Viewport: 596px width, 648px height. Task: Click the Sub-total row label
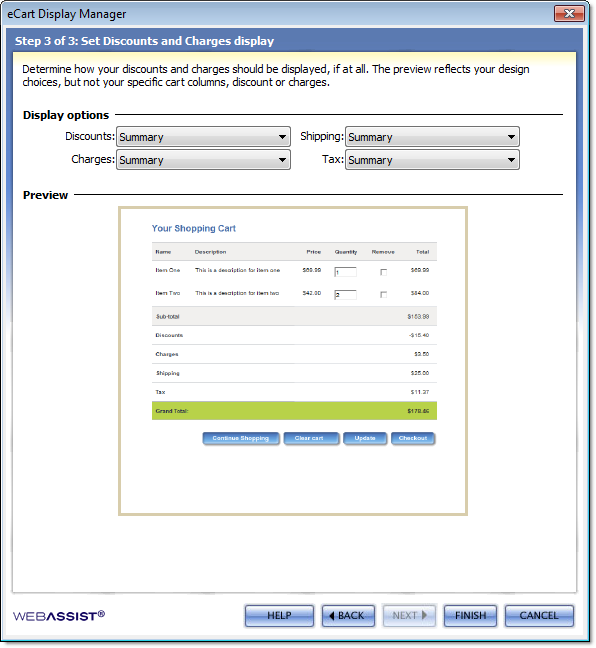tap(167, 317)
